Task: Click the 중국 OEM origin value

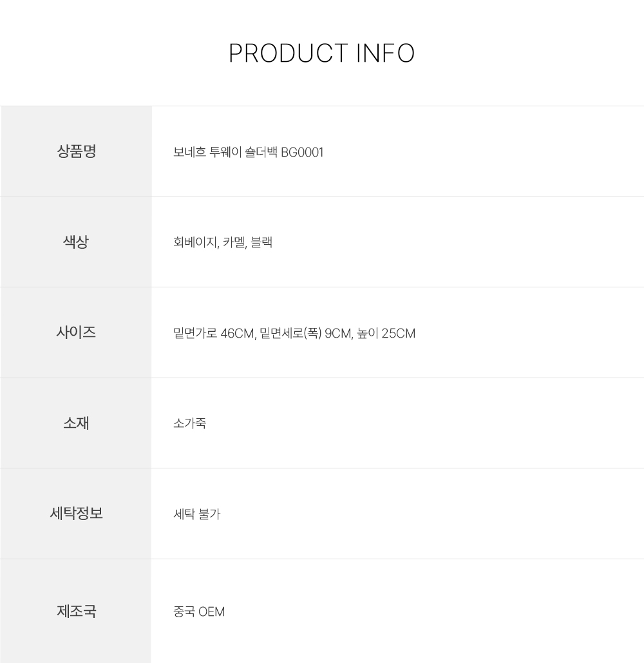Action: [199, 611]
